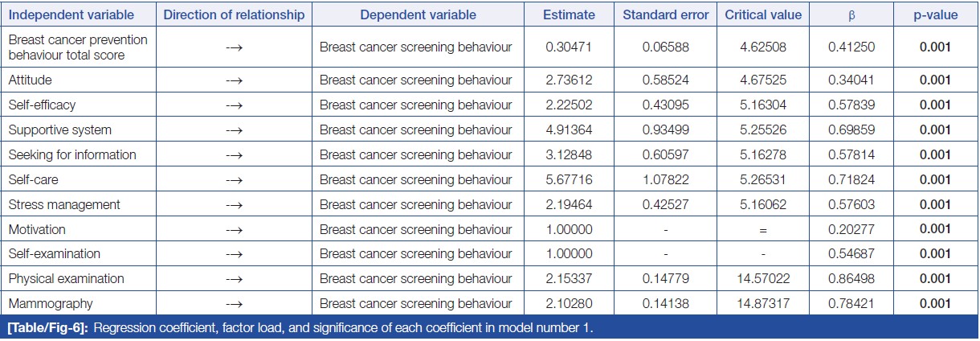Screen dimensions: 980x341
Task: Click the arrow in the Stress management row
Action: (234, 204)
